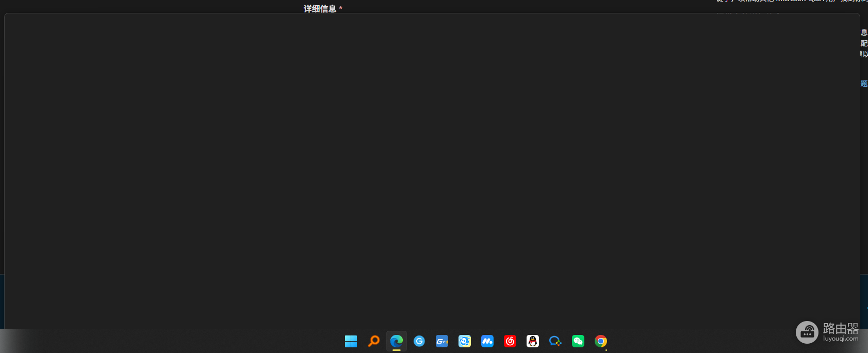Open the blue M-logo taskbar app
The image size is (868, 353).
pos(487,341)
